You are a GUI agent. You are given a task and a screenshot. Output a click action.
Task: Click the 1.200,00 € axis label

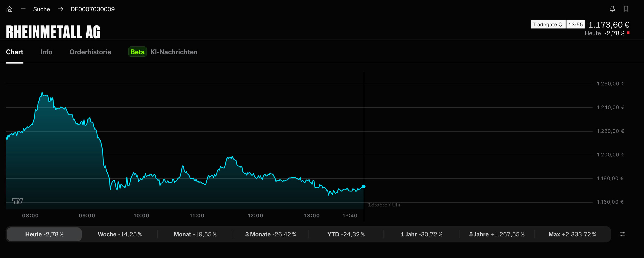[611, 155]
